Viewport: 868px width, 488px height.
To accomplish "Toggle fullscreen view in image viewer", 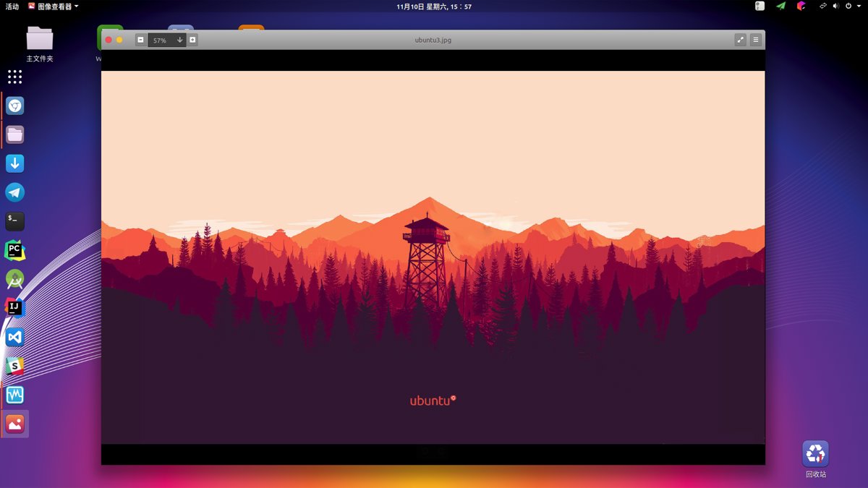I will [740, 40].
